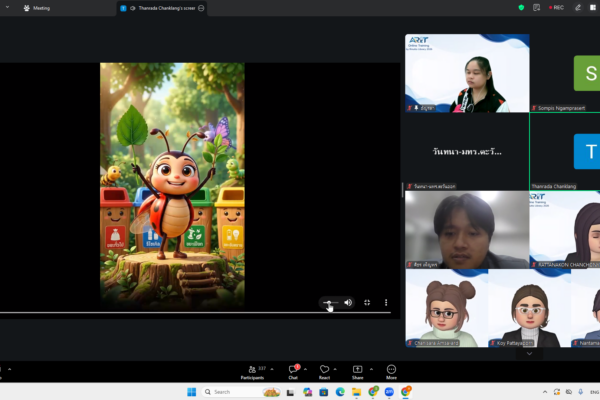Open File Explorer from the taskbar
Image resolution: width=600 pixels, height=400 pixels.
pyautogui.click(x=357, y=392)
